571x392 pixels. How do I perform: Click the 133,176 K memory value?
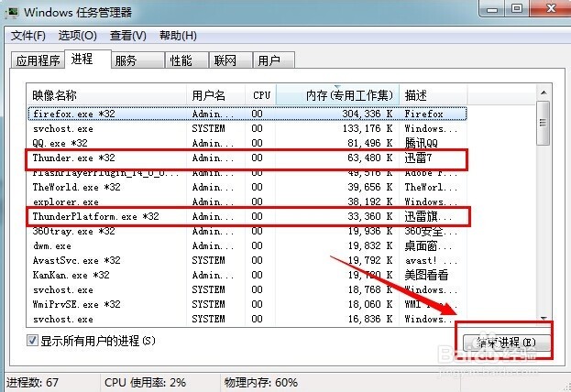(x=368, y=128)
